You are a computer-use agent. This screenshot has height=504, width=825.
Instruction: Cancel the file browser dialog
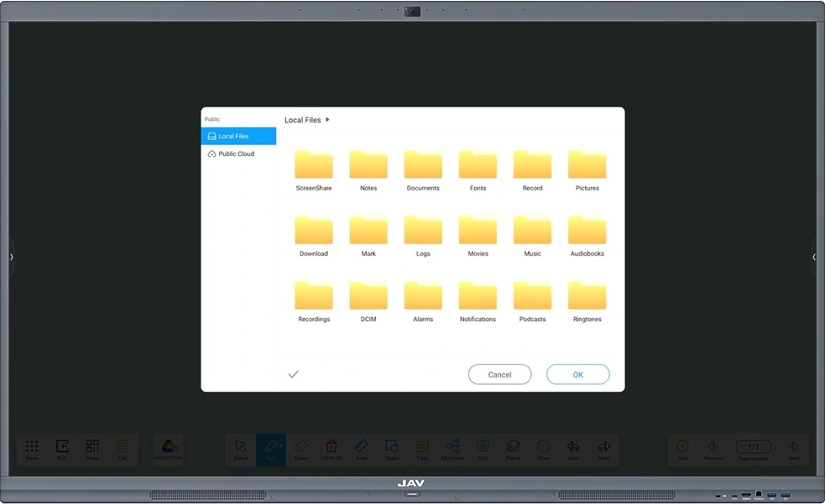499,374
